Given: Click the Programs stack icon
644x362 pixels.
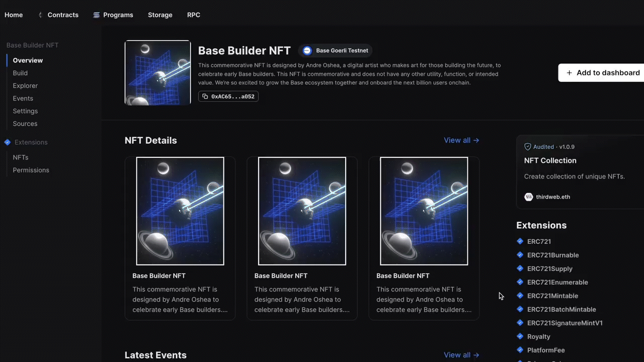Looking at the screenshot, I should tap(97, 15).
